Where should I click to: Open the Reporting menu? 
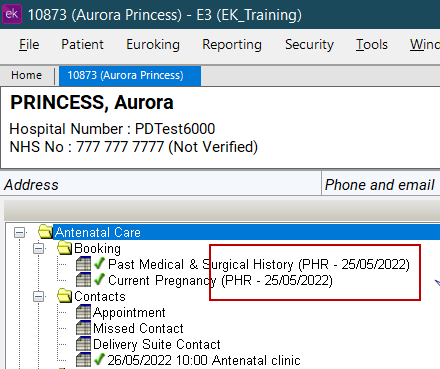point(232,44)
